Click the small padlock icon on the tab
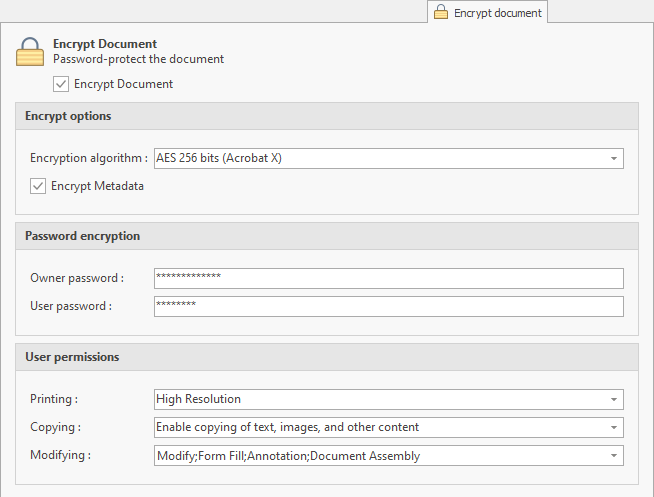Viewport: 654px width, 497px height. (x=441, y=12)
